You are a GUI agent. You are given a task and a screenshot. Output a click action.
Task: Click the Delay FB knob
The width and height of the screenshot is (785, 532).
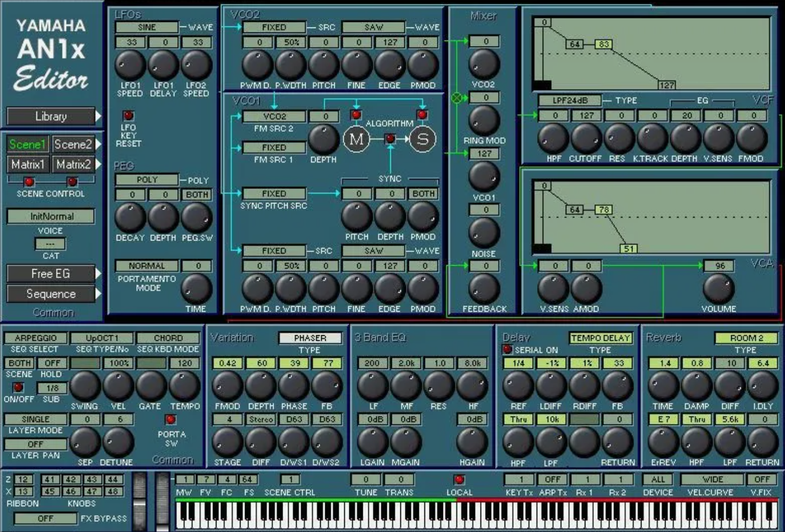tap(617, 386)
